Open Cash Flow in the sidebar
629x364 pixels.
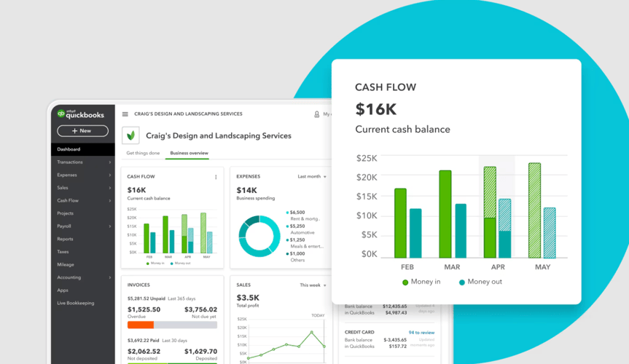point(82,200)
